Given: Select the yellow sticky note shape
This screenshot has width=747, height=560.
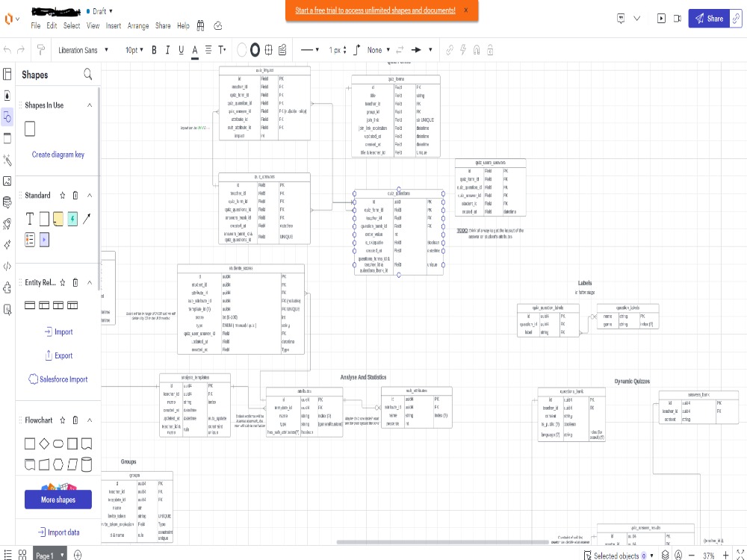Looking at the screenshot, I should click(58, 219).
